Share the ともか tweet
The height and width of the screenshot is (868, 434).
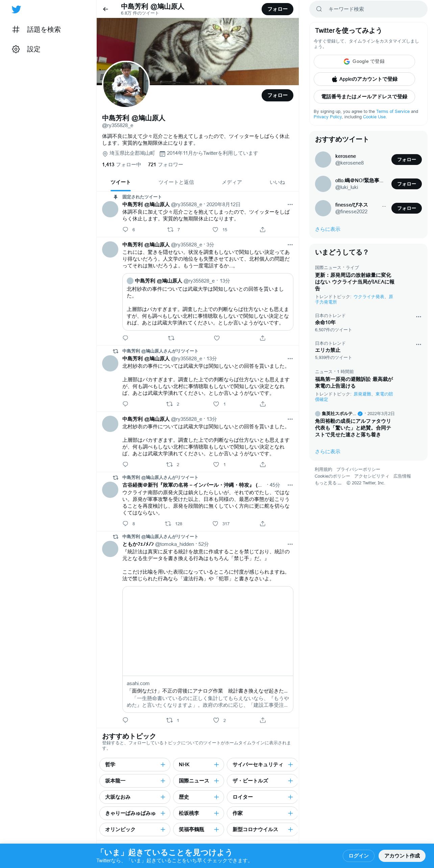[263, 720]
